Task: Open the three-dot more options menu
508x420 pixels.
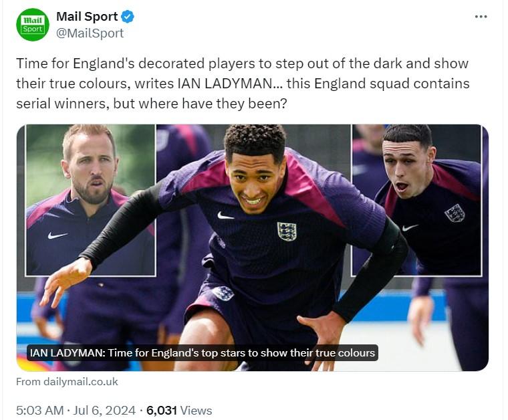Action: pyautogui.click(x=481, y=17)
